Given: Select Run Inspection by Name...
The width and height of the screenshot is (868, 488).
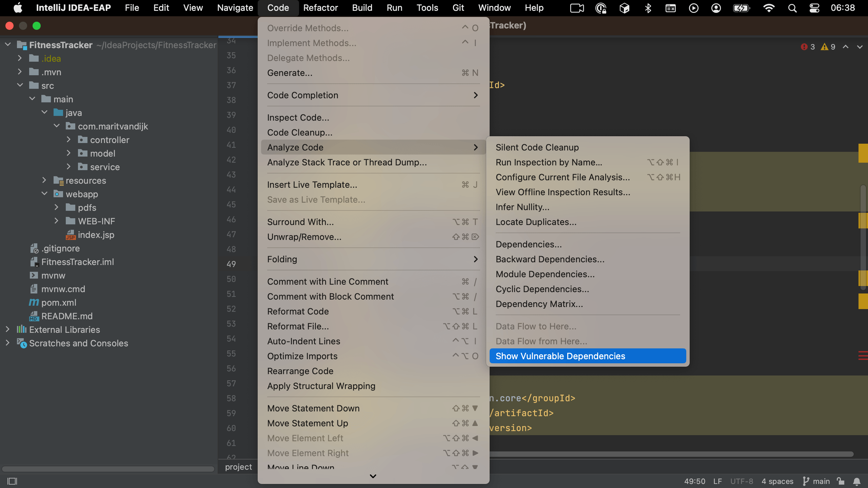Looking at the screenshot, I should click(588, 162).
